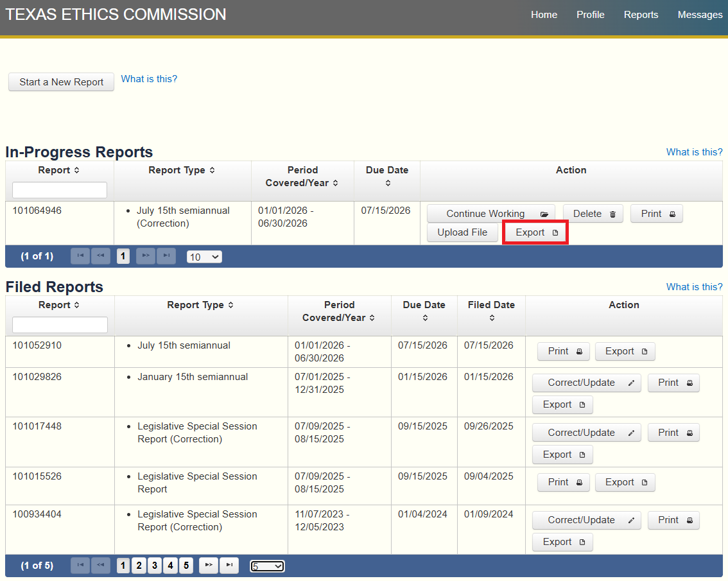Viewport: 728px width, 581px height.
Task: Sort Filed Reports by Due Date
Action: (x=425, y=318)
